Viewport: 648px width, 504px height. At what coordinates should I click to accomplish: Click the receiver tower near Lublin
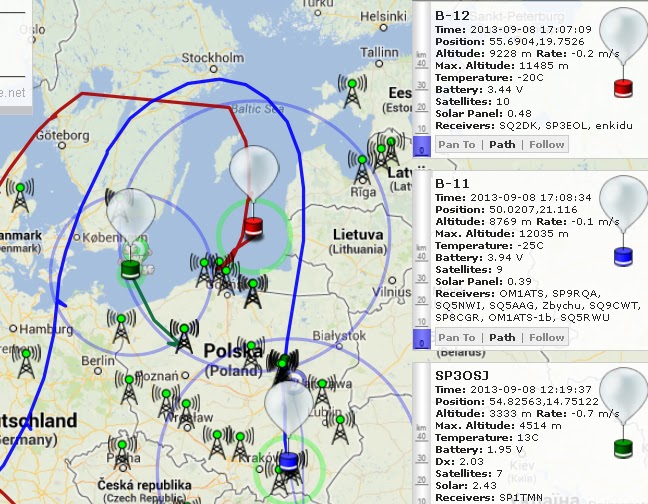click(x=340, y=428)
